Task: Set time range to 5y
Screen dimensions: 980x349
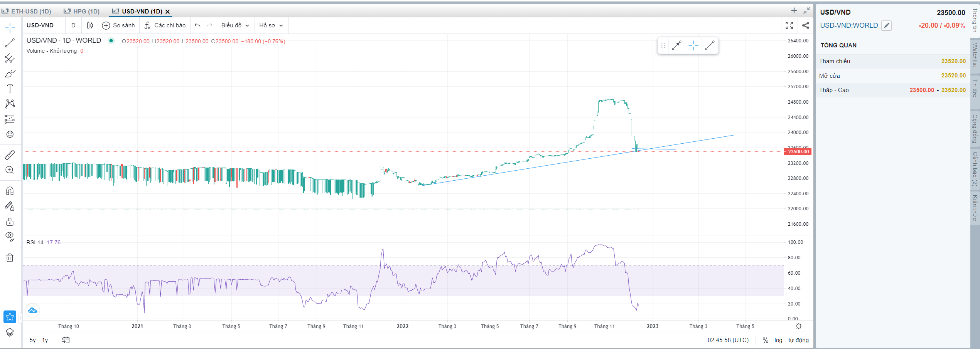Action: [x=33, y=340]
